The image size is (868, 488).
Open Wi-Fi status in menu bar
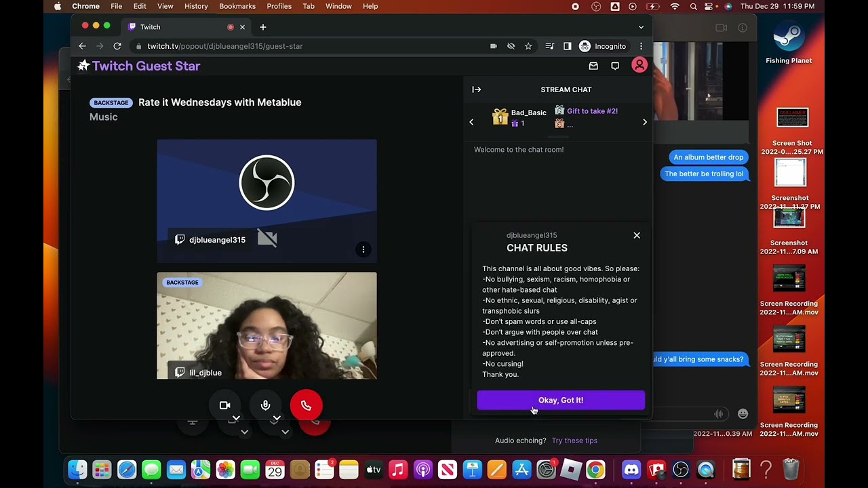tap(675, 6)
